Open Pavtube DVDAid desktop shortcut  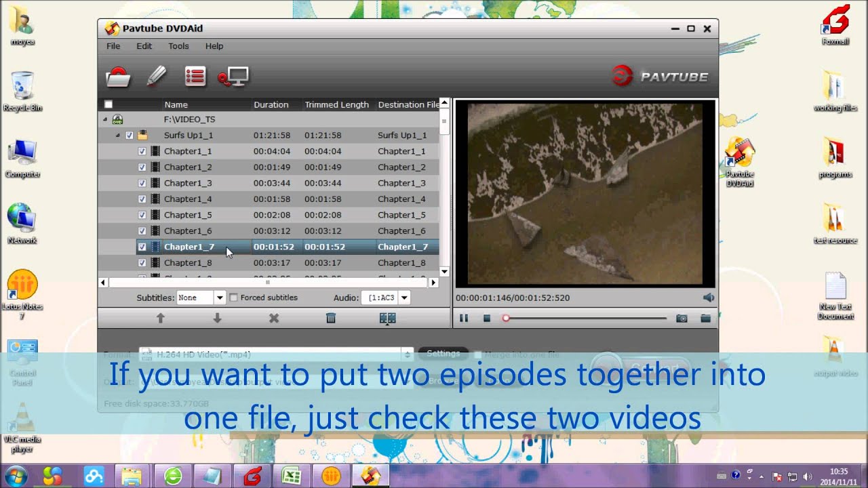pos(740,163)
